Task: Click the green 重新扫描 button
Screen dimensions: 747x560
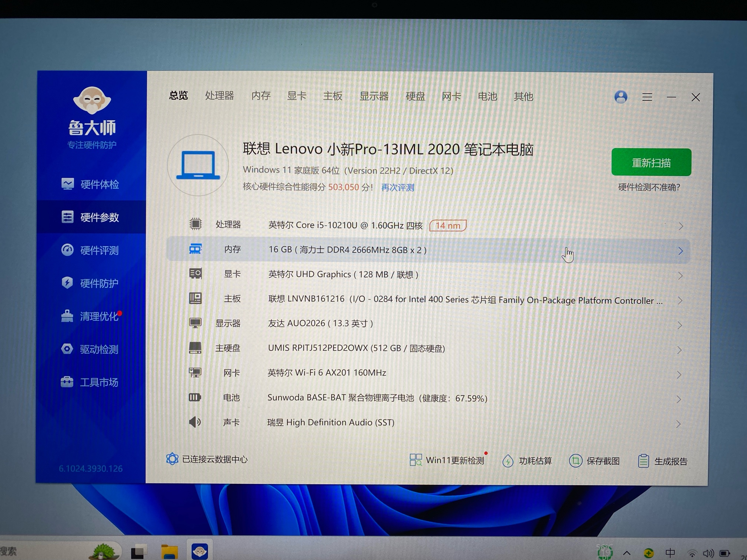Action: pyautogui.click(x=651, y=162)
